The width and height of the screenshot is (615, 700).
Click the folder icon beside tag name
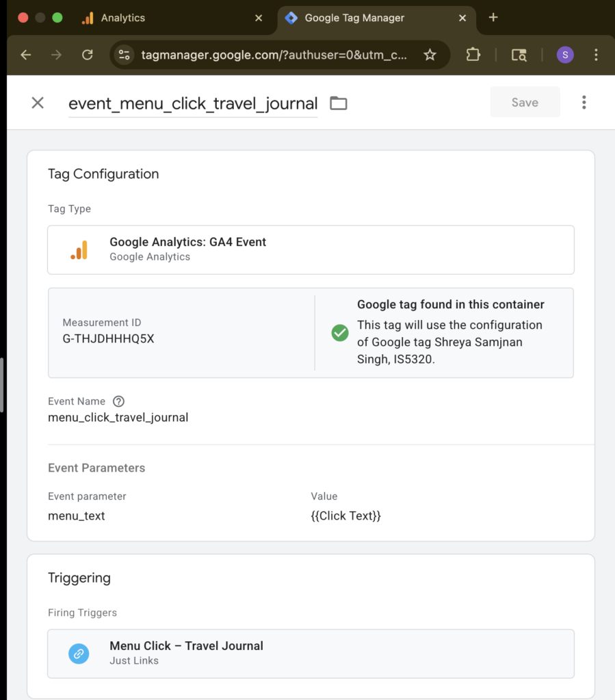(339, 103)
